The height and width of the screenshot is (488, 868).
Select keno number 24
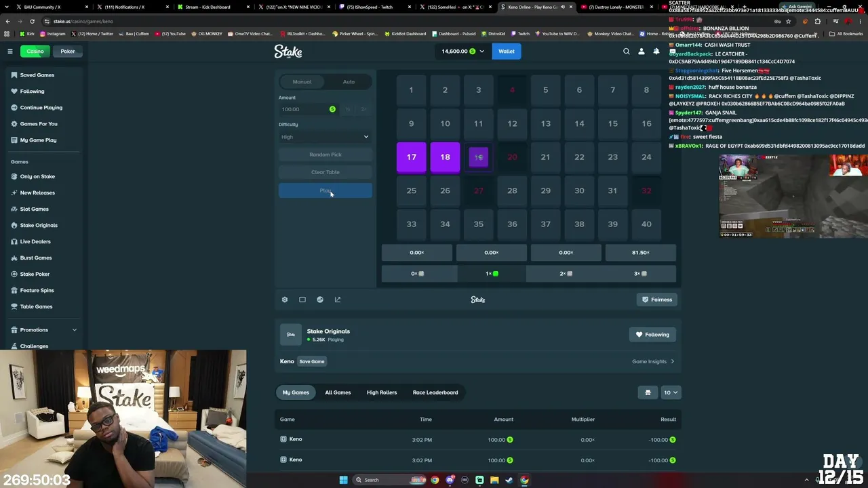click(646, 157)
